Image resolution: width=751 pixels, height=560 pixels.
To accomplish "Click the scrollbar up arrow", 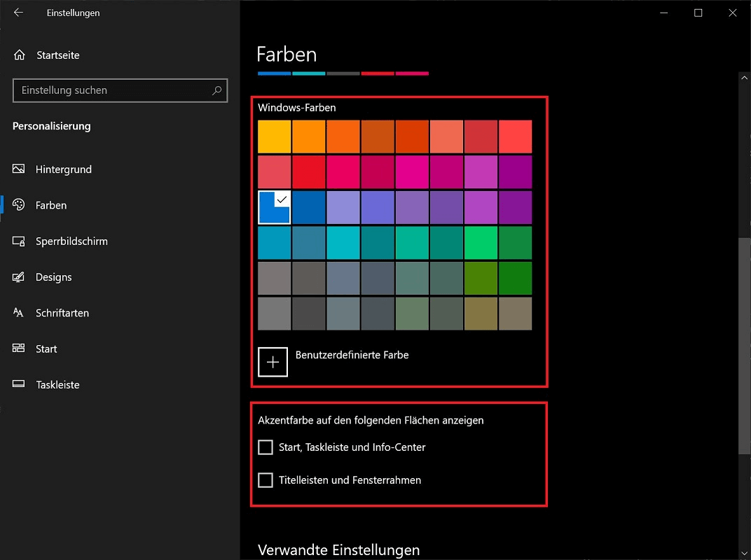I will click(744, 78).
